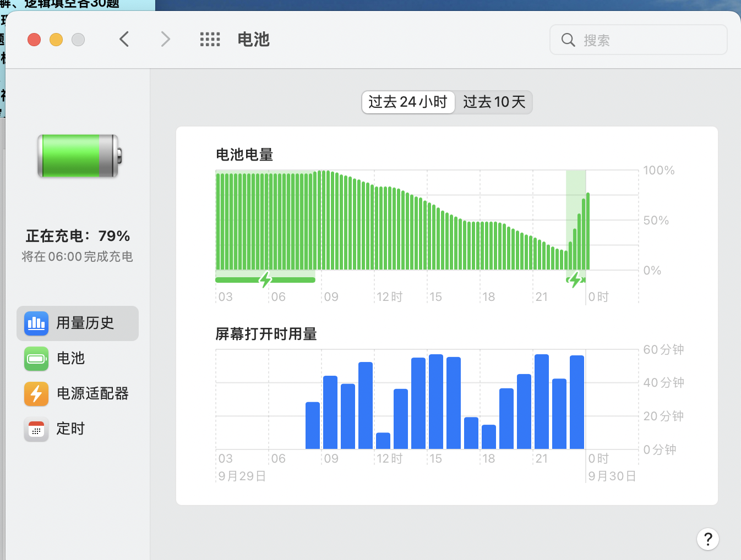Click the charging bolt icon near 0时
The image size is (741, 560).
point(575,279)
